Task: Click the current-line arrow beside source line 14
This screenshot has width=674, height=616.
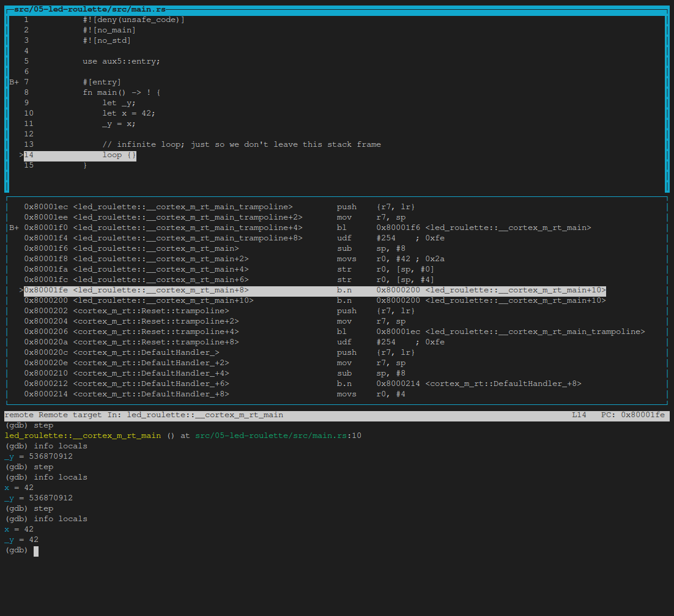Action: [21, 155]
